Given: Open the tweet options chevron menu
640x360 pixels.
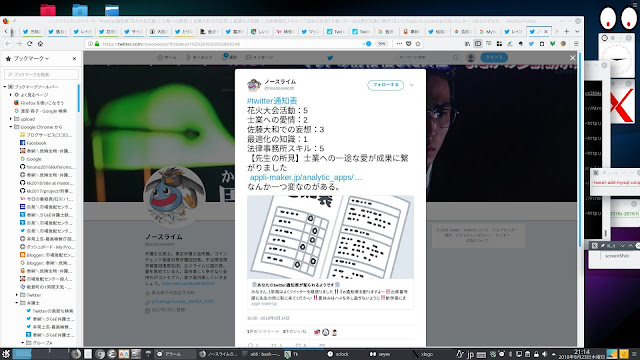Looking at the screenshot, I should [411, 85].
